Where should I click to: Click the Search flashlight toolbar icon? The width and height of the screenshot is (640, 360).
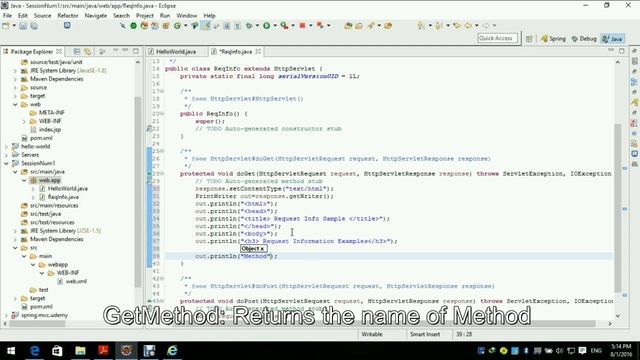coord(371,26)
